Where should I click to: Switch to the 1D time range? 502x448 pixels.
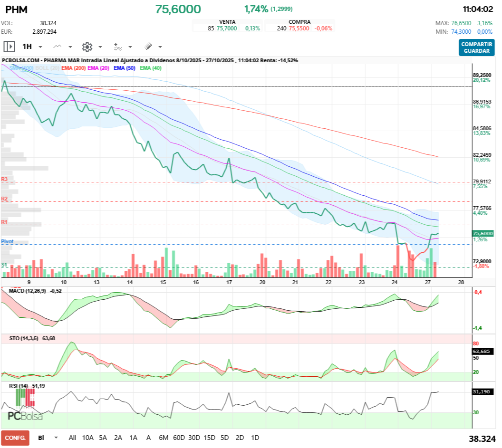pyautogui.click(x=255, y=438)
